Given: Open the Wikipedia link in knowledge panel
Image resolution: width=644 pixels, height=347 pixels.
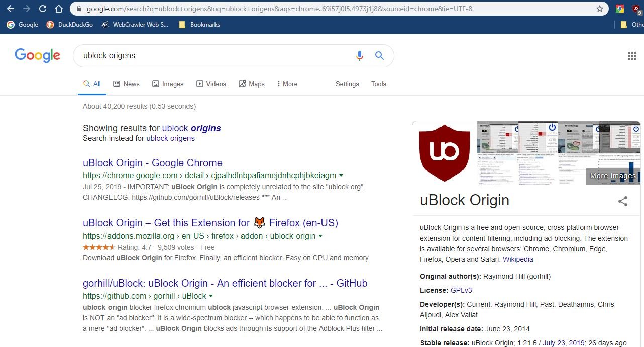Looking at the screenshot, I should 518,259.
